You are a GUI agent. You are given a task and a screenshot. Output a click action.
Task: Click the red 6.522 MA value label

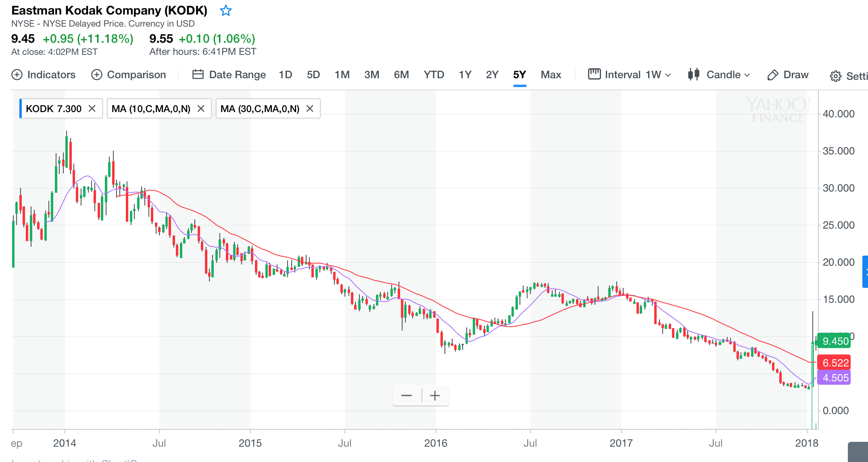(x=835, y=363)
